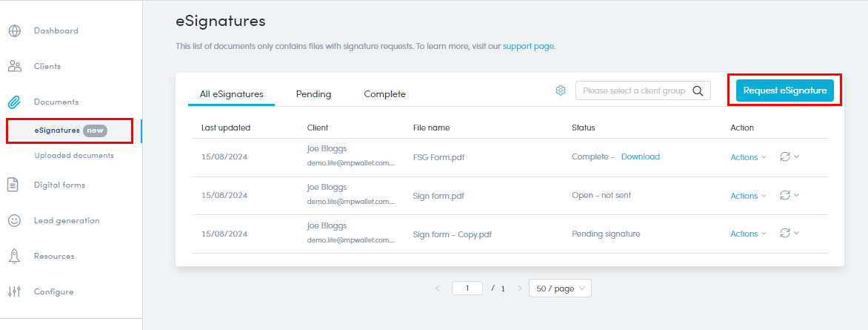
Task: Open refresh dropdown for Sign form - Copy.pdf
Action: click(789, 234)
